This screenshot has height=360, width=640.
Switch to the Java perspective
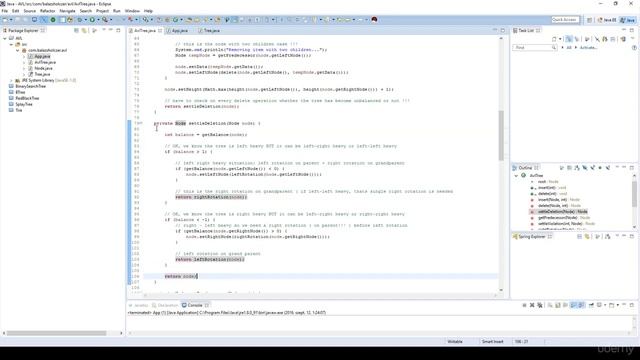click(628, 20)
